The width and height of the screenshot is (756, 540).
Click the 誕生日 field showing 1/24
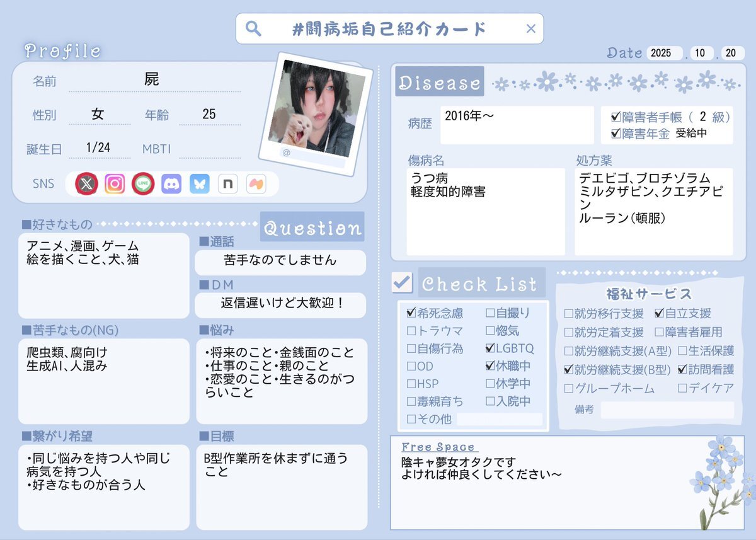pyautogui.click(x=99, y=149)
